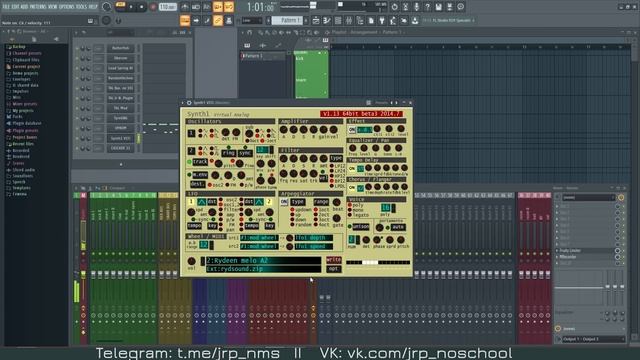Select the poly voice mode radio
Image resolution: width=640 pixels, height=360 pixels.
350,205
